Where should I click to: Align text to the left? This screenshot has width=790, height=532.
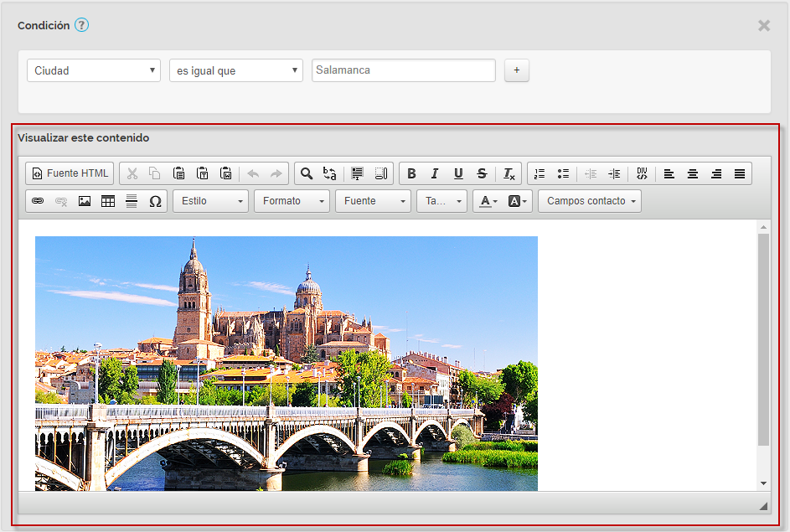point(669,173)
